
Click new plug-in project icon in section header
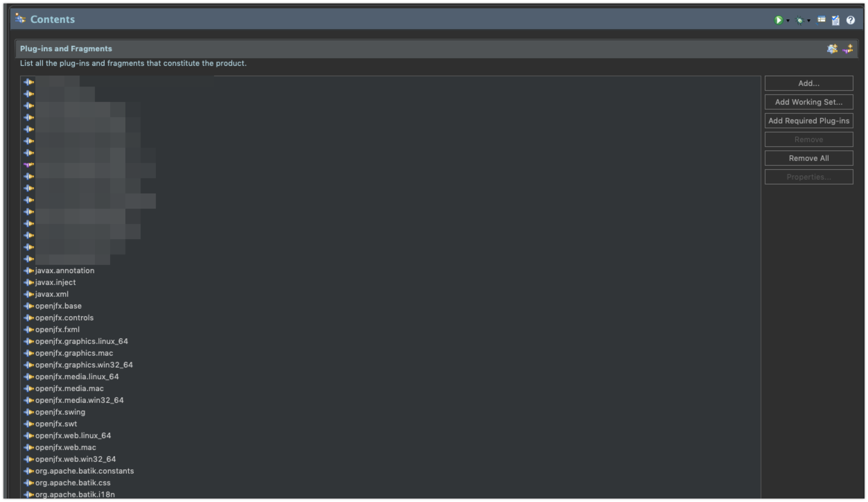tap(832, 49)
